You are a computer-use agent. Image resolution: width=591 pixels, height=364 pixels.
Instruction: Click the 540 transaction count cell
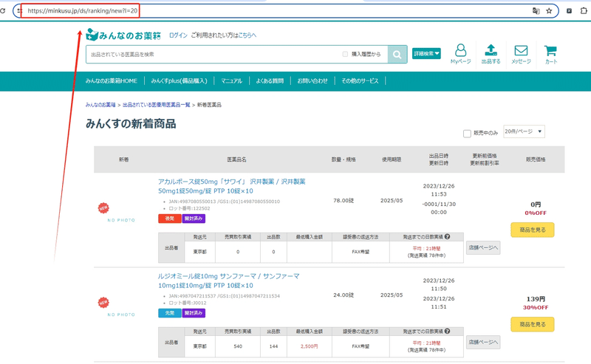pos(238,346)
